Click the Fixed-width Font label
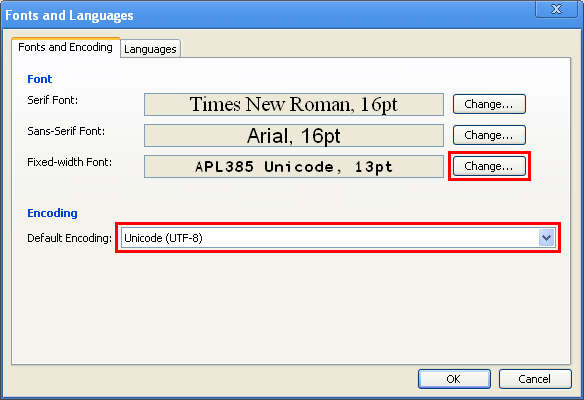The height and width of the screenshot is (400, 584). click(69, 162)
